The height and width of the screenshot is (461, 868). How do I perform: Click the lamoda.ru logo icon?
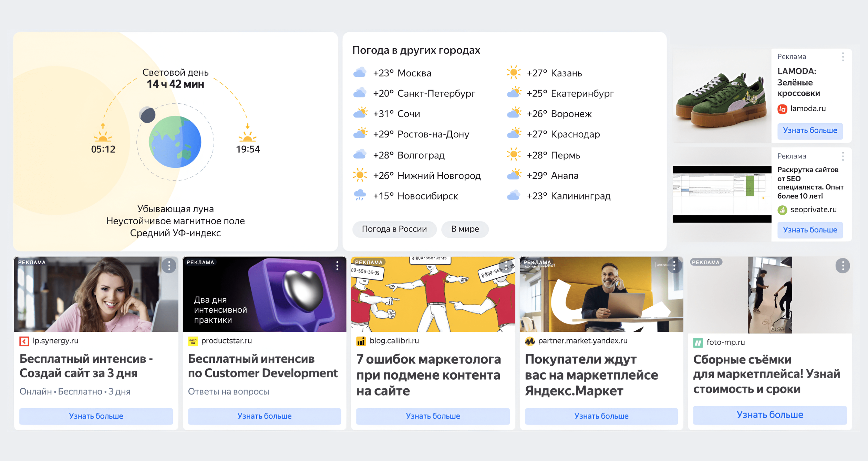coord(782,109)
